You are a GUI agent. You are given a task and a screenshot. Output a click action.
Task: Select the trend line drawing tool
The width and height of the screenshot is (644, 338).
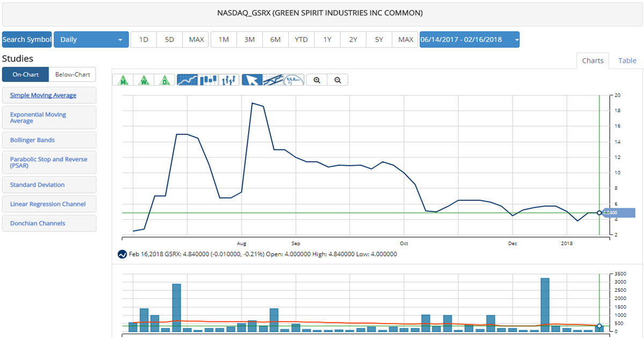[273, 80]
